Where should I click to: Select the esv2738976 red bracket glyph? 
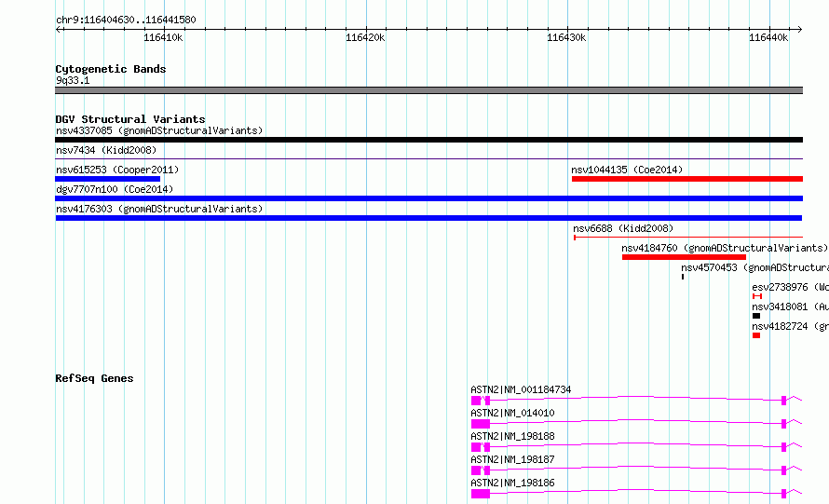[757, 296]
